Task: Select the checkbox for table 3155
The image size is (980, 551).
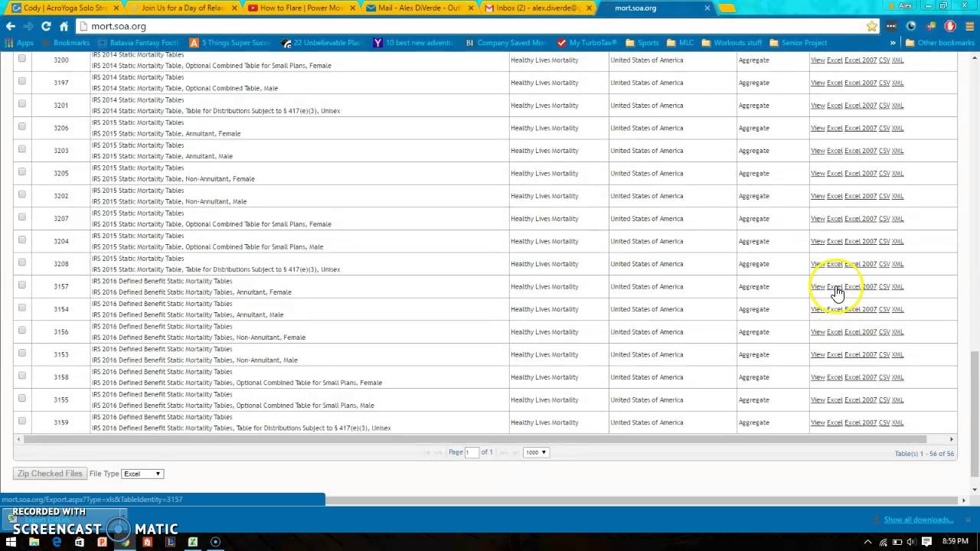Action: 21,399
